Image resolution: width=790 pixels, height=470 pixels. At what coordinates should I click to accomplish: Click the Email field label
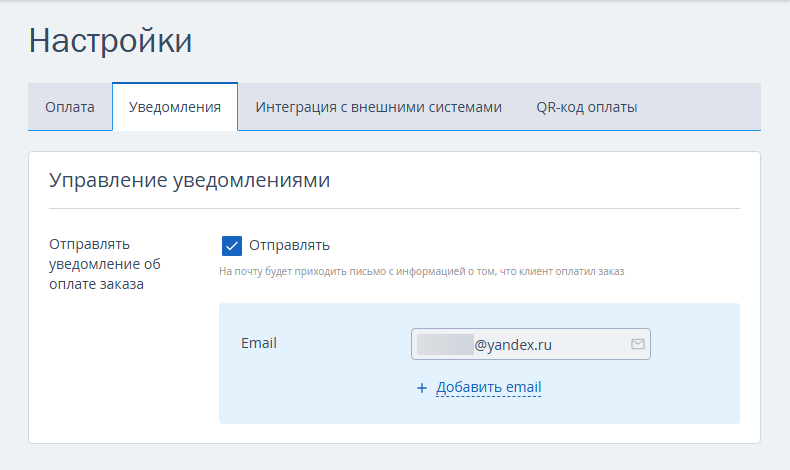[x=258, y=343]
